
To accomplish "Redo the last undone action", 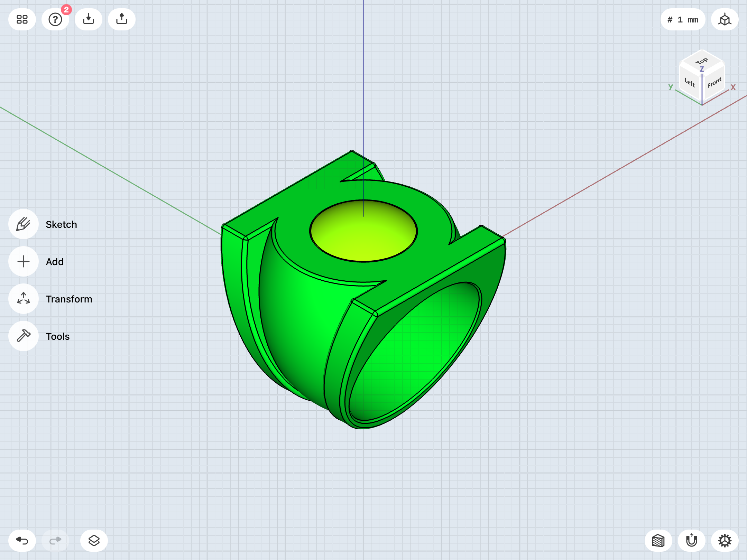I will tap(55, 541).
